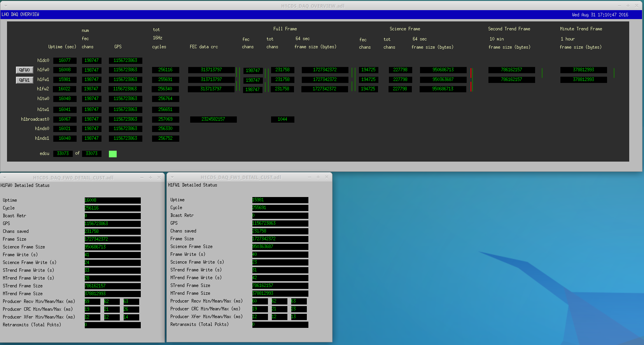Click the h1dc0 uptime value 16077
The image size is (644, 345).
[65, 60]
